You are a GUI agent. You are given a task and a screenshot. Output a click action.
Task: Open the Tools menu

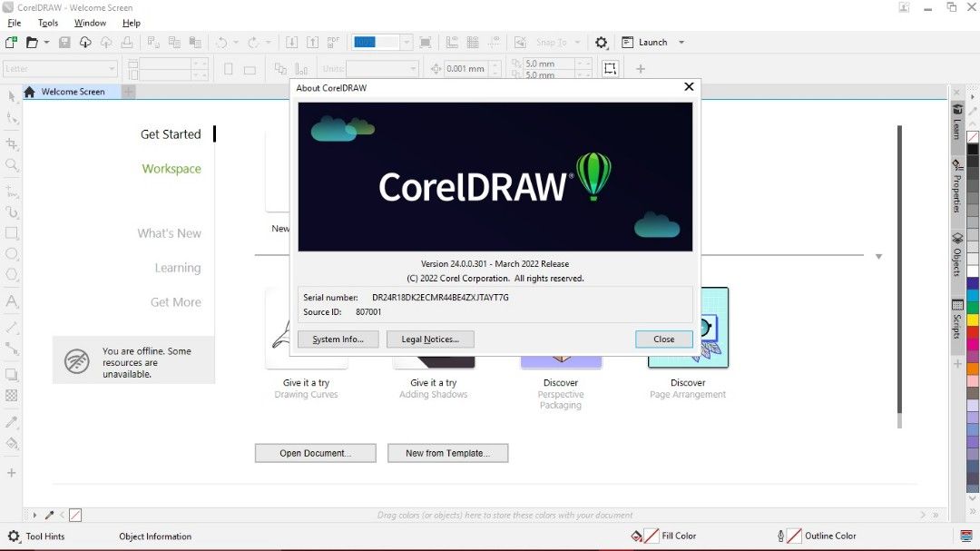(47, 23)
